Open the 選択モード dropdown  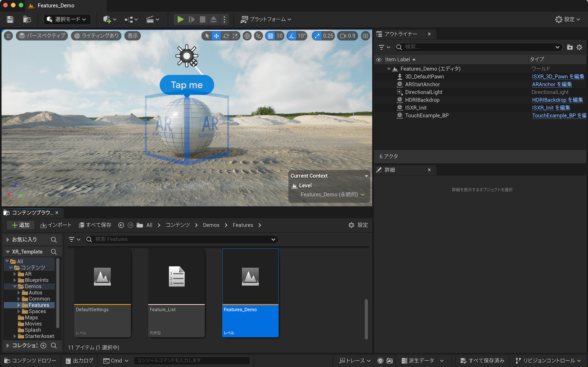pyautogui.click(x=67, y=19)
